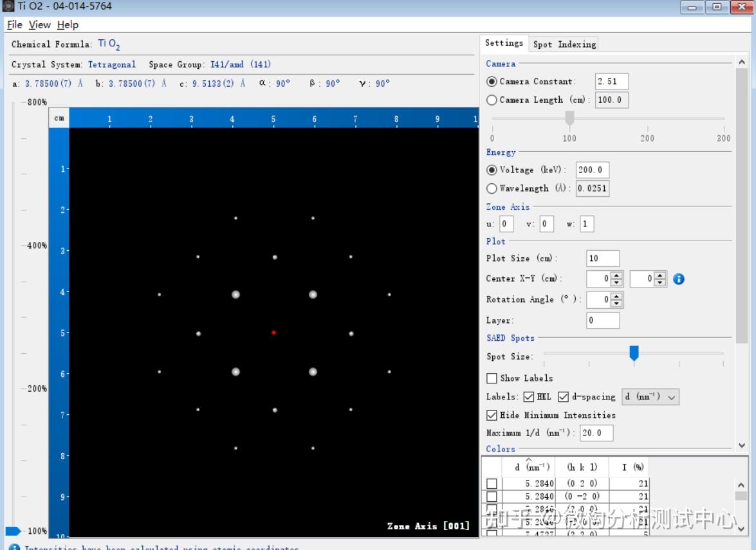Click the Plot Size input field
Screen dimensions: 756x550
point(603,259)
